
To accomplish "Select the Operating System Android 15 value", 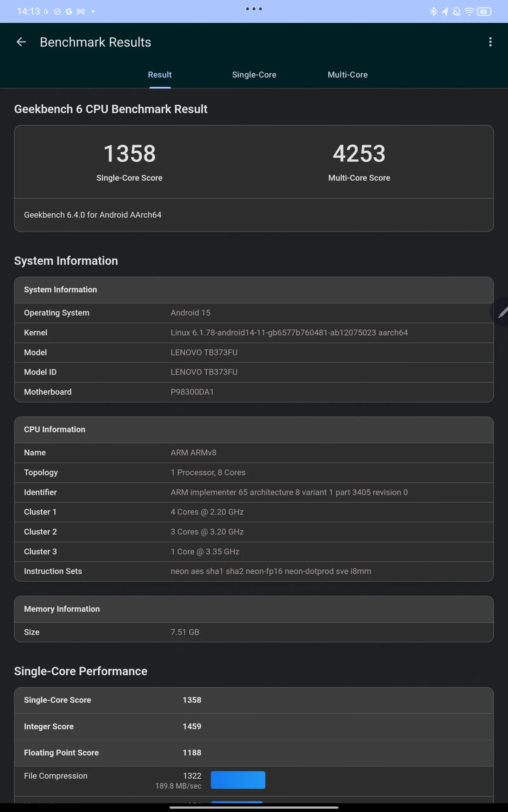I will click(x=190, y=313).
